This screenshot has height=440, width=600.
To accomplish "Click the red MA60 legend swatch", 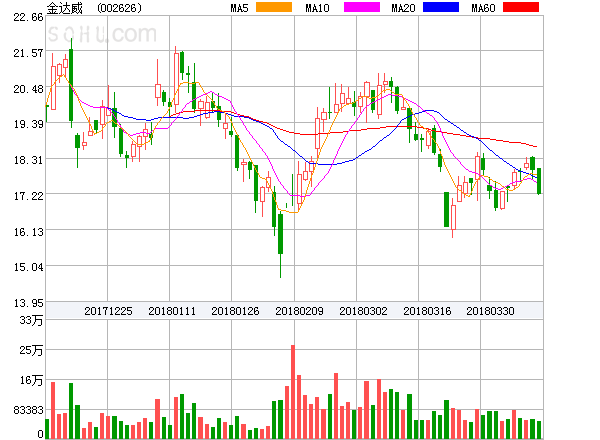I will pos(521,7).
